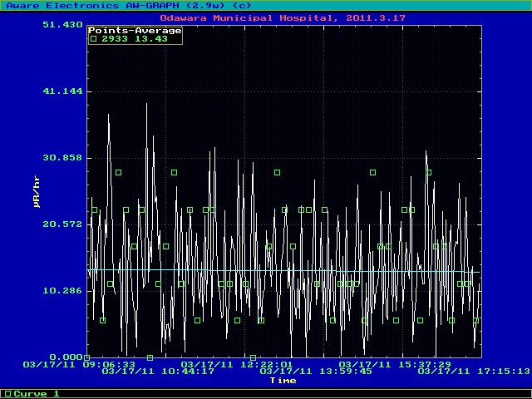Click the 10.286 y-axis label

[65, 291]
